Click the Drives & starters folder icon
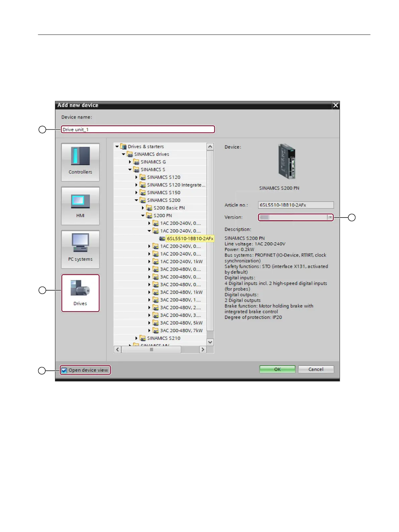Image resolution: width=399 pixels, height=532 pixels. (x=123, y=146)
